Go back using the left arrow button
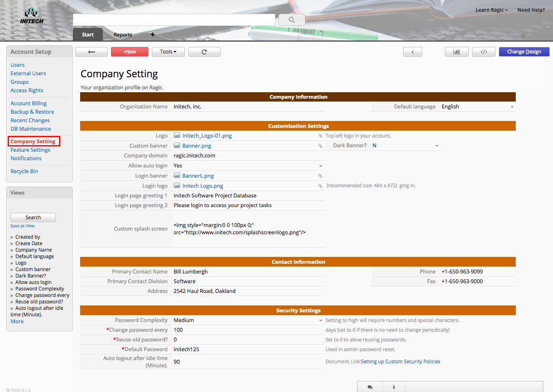This screenshot has height=392, width=553. click(91, 52)
